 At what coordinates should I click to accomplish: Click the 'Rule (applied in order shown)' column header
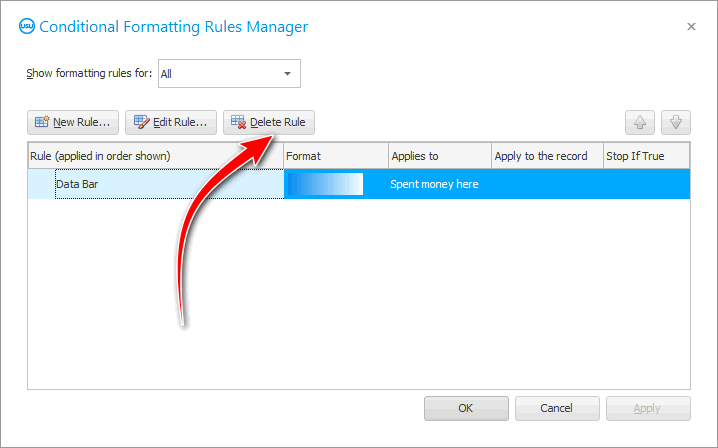(x=155, y=156)
